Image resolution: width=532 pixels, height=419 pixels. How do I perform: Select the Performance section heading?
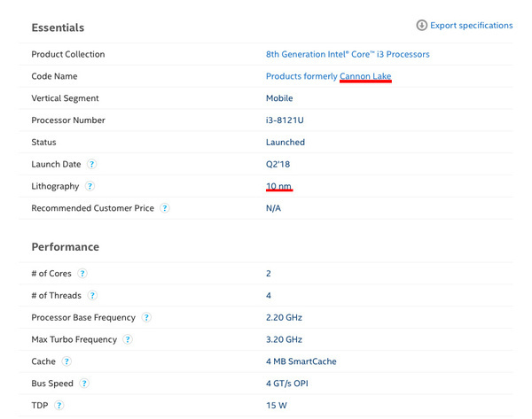click(x=65, y=247)
